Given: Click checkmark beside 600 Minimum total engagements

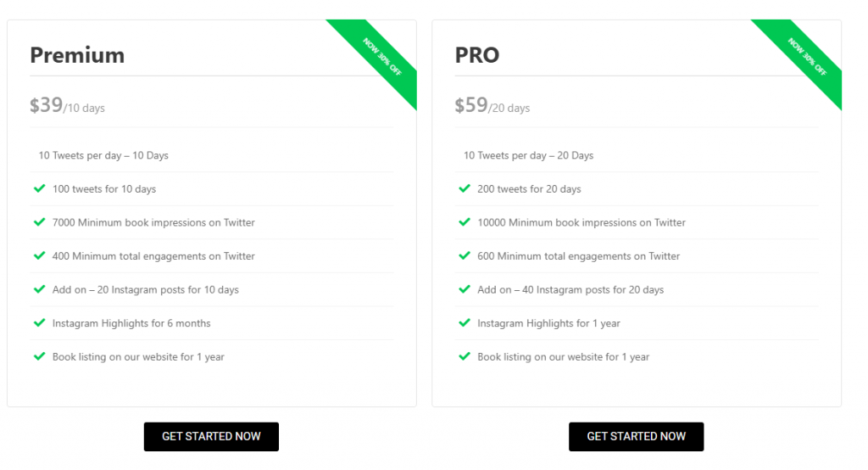Looking at the screenshot, I should [465, 255].
